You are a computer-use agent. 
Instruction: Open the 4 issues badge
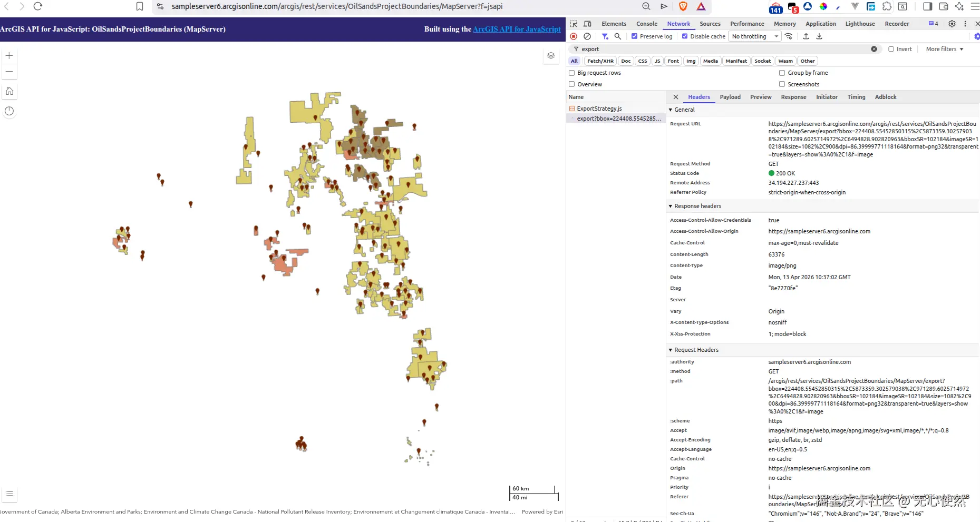pos(933,24)
